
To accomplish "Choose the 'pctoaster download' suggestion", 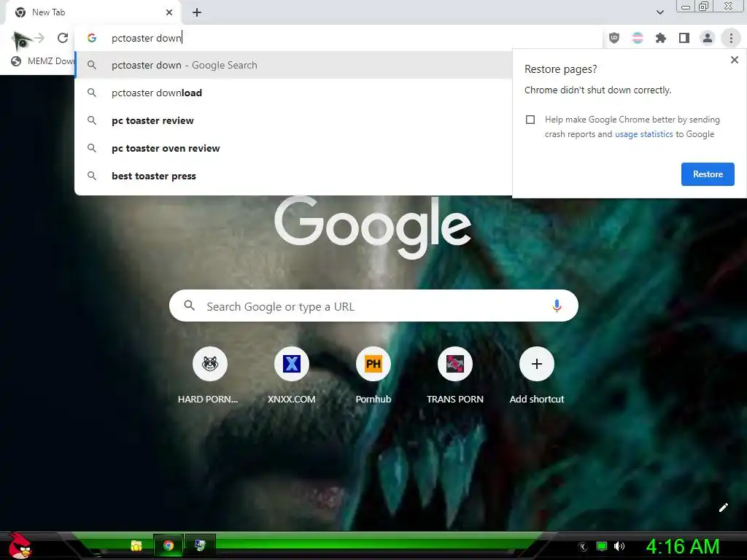I will (293, 93).
